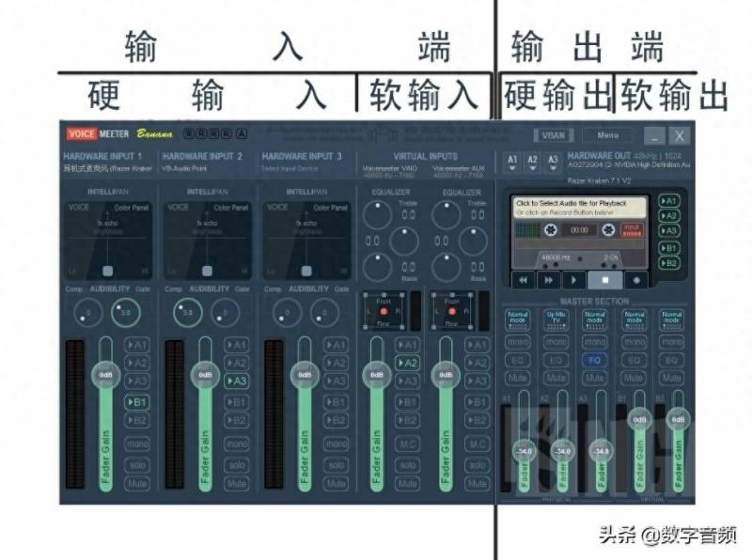Select input device for Hardware Input 3
This screenshot has width=752, height=560.
coord(290,168)
